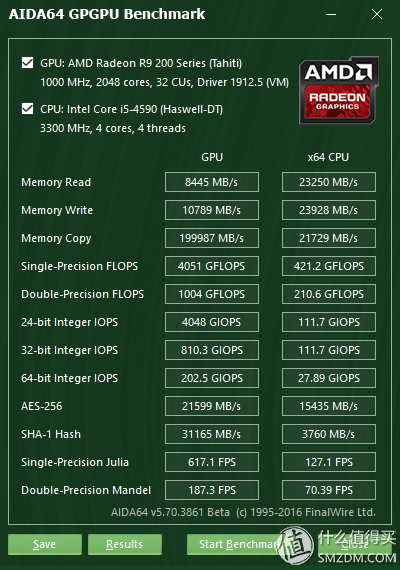Select GPU 24-bit Integer IOPS result
This screenshot has width=400, height=570.
point(212,322)
